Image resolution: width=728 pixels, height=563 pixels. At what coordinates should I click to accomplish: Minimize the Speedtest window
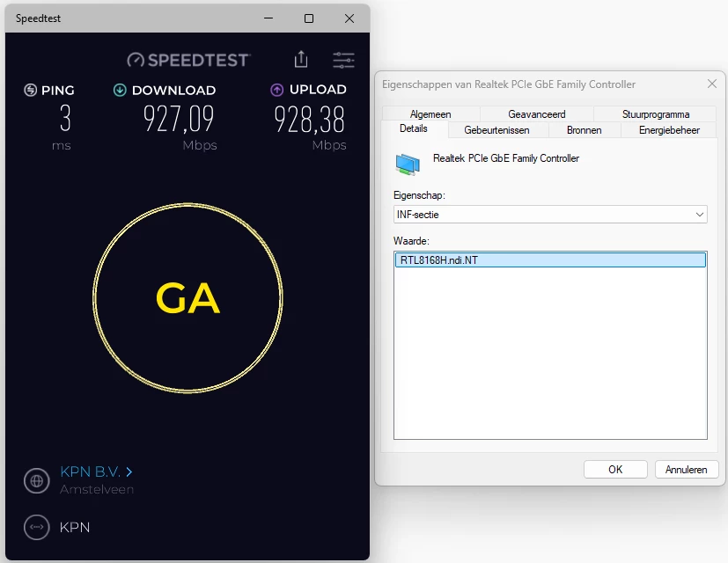click(268, 18)
